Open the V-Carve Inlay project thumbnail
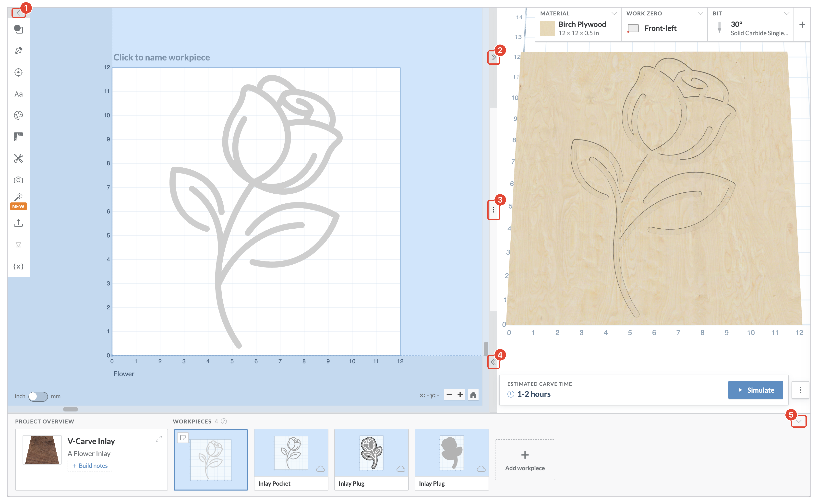 42,450
